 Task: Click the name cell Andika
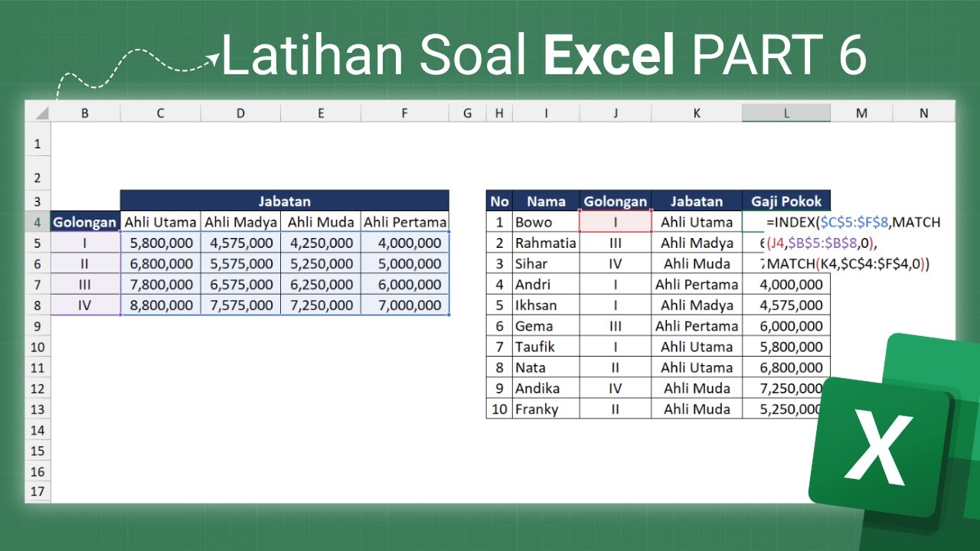tap(546, 388)
